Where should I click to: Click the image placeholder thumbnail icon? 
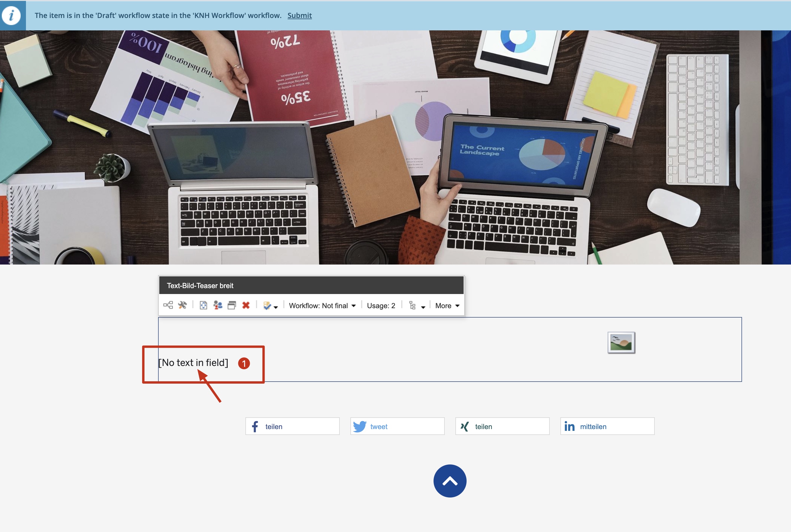click(621, 342)
